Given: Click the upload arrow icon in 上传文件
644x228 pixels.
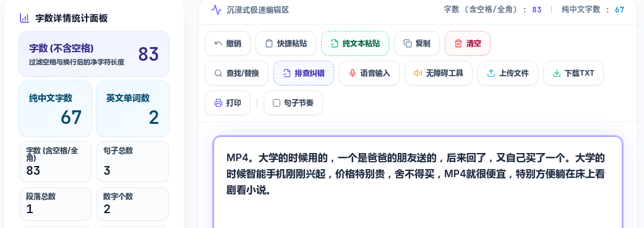Looking at the screenshot, I should pyautogui.click(x=491, y=73).
